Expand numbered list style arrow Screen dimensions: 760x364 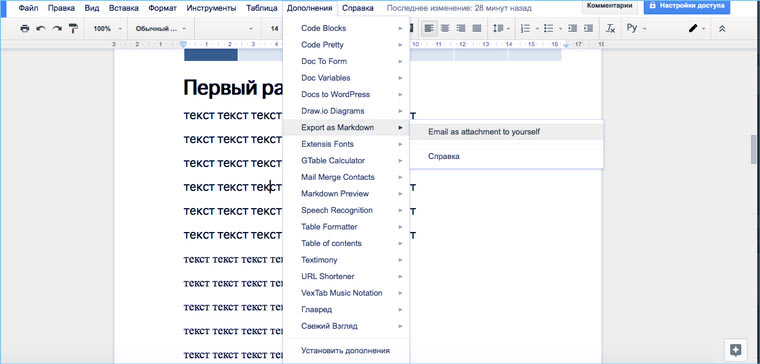(x=537, y=29)
